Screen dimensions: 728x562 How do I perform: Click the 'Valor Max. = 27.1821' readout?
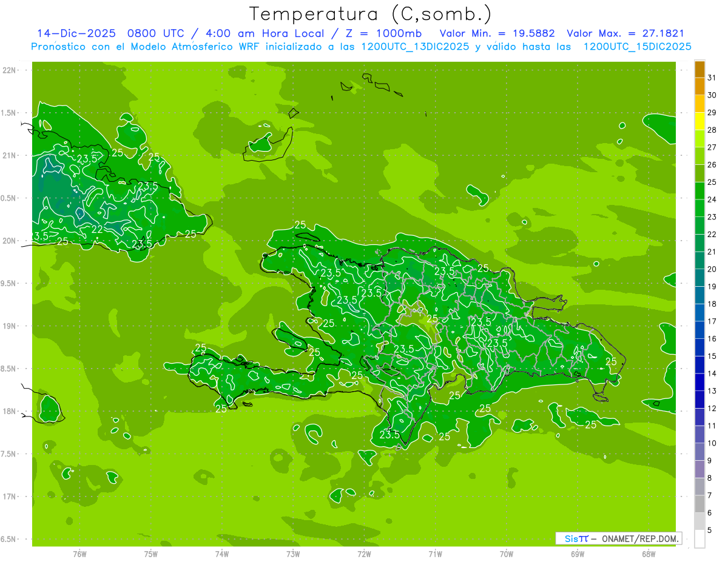click(625, 33)
